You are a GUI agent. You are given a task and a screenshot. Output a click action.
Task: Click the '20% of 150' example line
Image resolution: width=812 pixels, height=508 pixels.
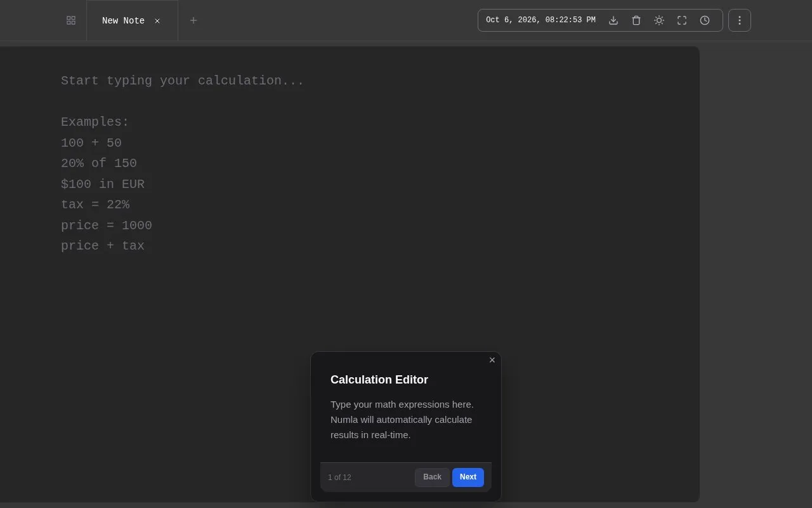coord(99,163)
